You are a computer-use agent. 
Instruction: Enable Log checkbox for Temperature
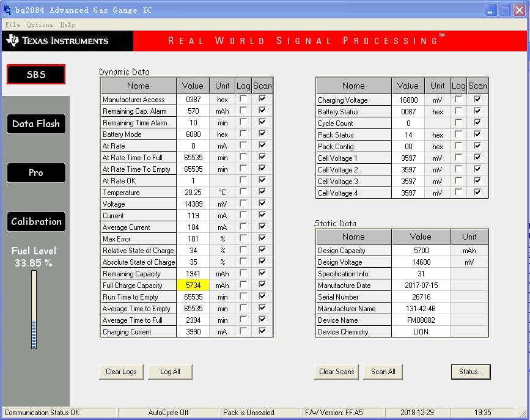point(243,192)
